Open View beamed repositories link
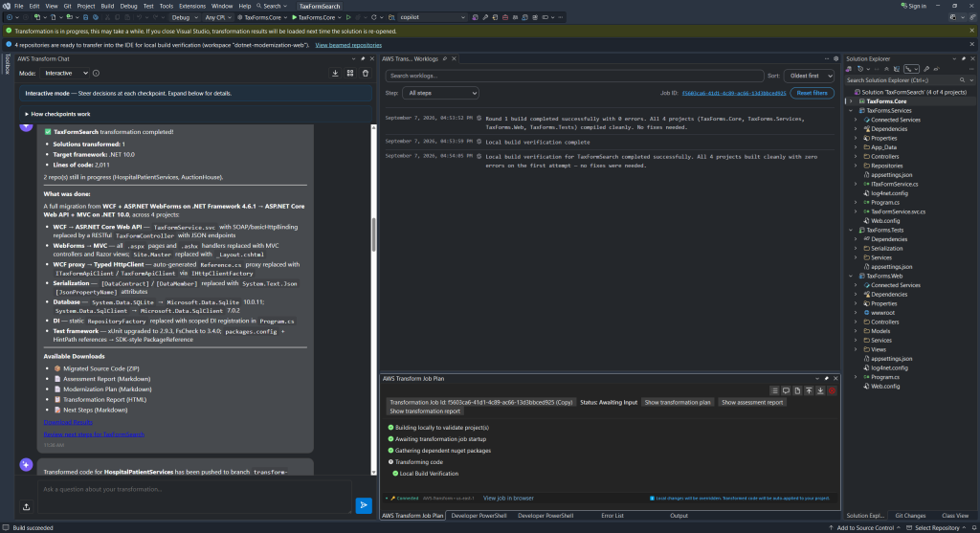Viewport: 980px width, 533px height. tap(348, 45)
